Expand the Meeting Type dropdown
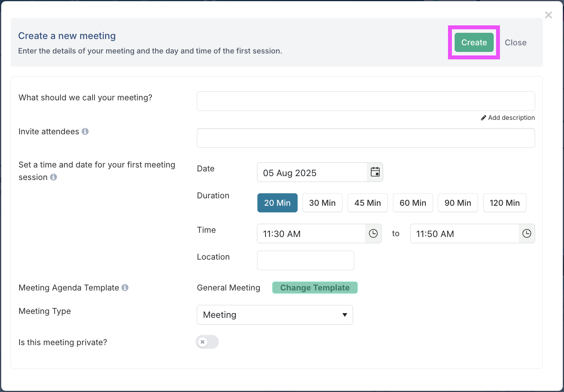The height and width of the screenshot is (392, 564). 275,315
